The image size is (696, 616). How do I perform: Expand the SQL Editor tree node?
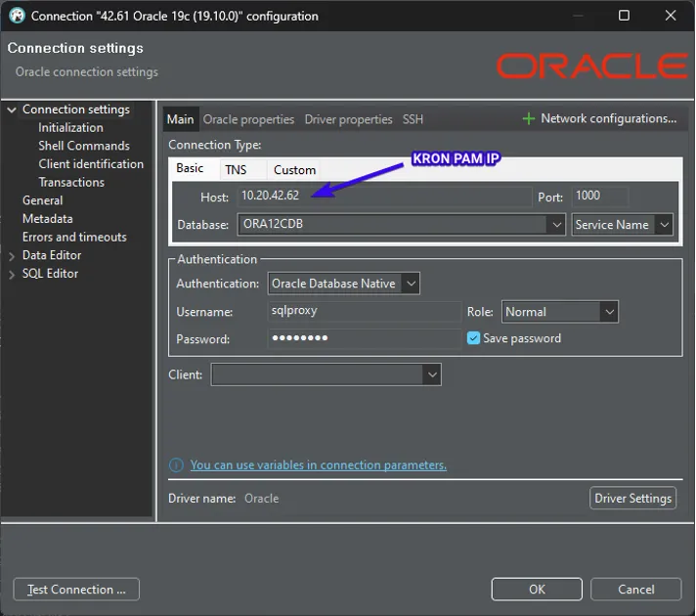coord(12,274)
